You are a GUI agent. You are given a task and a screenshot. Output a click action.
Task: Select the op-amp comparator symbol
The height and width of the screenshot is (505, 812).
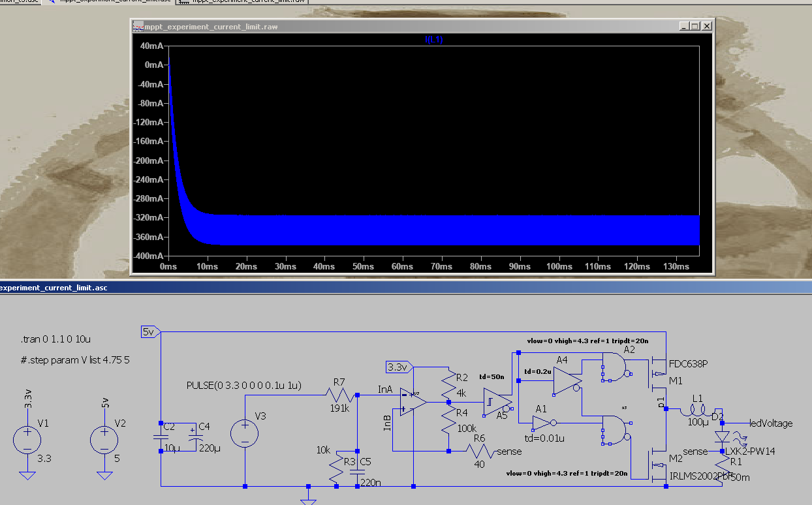(x=414, y=402)
